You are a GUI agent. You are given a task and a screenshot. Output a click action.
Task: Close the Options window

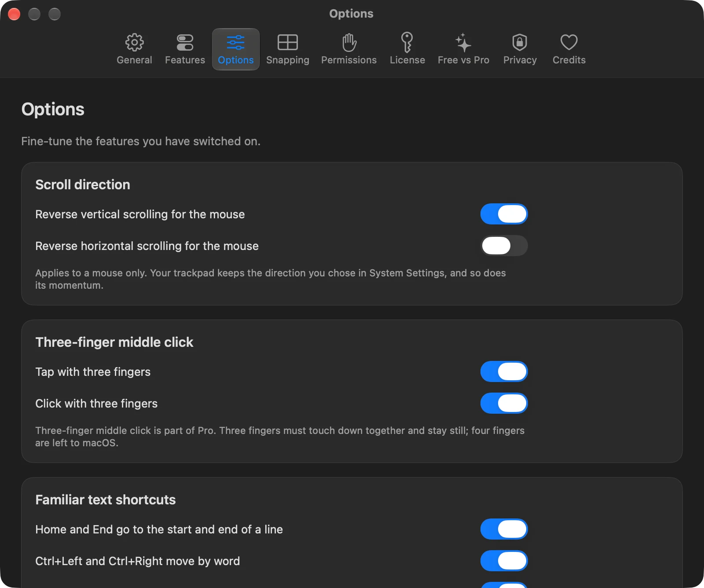(x=14, y=14)
